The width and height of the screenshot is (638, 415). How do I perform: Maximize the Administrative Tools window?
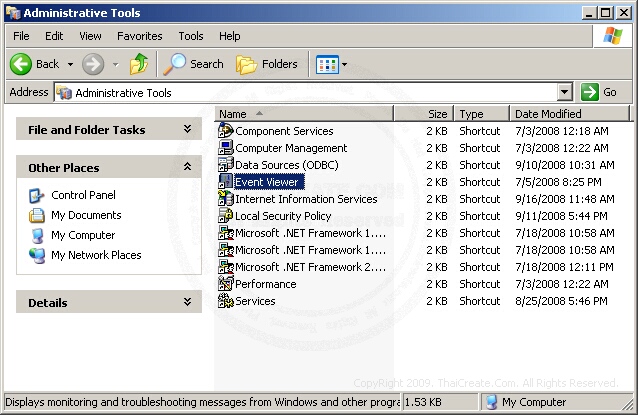605,13
